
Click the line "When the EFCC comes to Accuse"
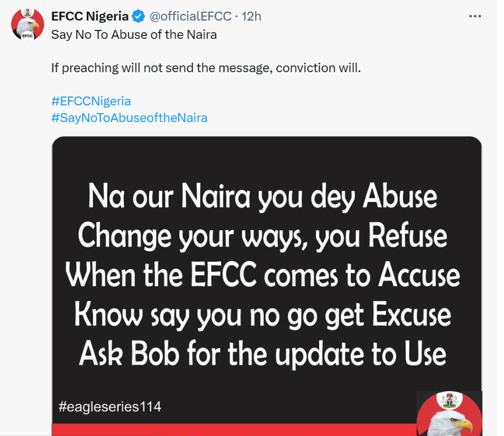click(263, 276)
